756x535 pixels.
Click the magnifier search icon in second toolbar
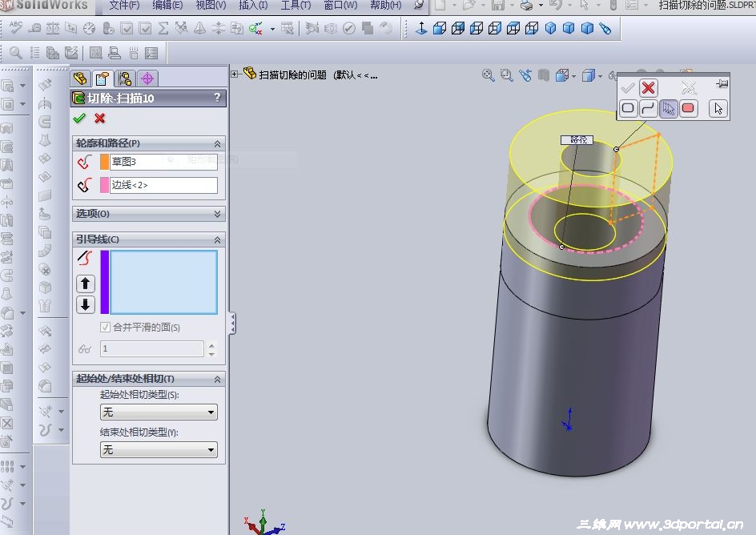point(15,53)
